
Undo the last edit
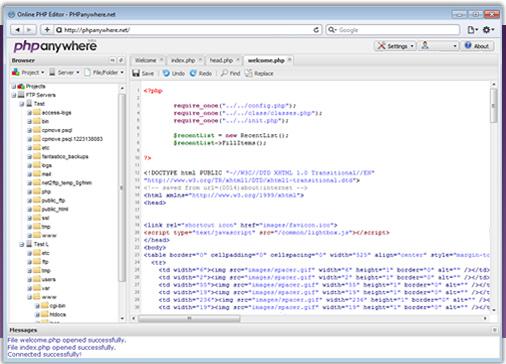(174, 73)
